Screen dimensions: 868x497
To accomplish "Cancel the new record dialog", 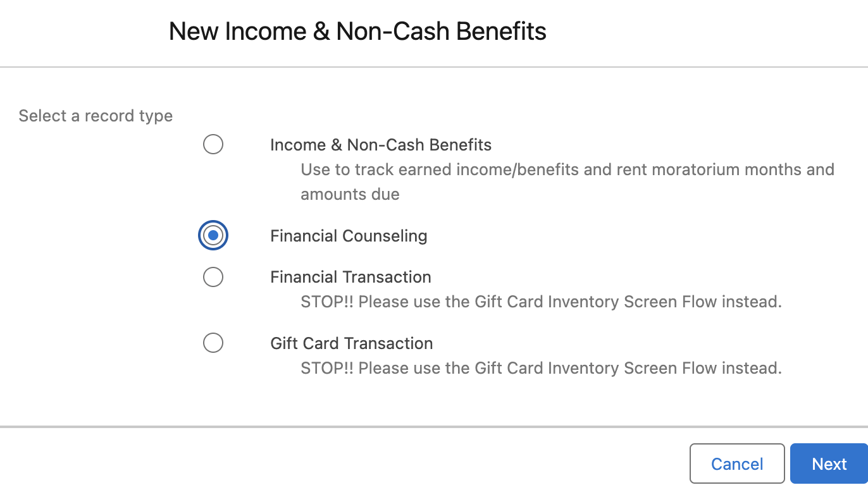I will (x=737, y=464).
